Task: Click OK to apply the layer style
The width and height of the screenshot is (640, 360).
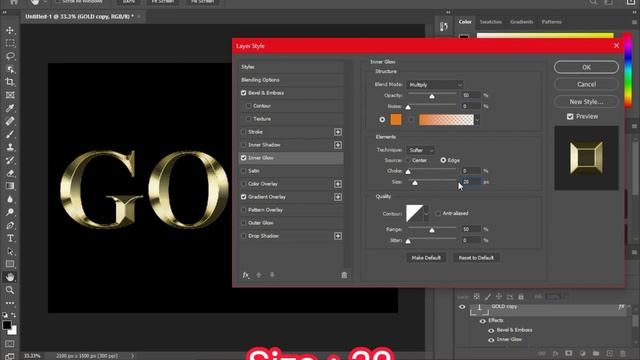Action: (586, 67)
